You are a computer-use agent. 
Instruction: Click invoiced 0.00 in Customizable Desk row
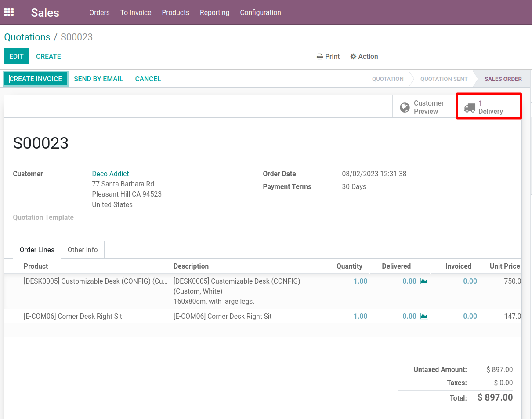pos(470,281)
